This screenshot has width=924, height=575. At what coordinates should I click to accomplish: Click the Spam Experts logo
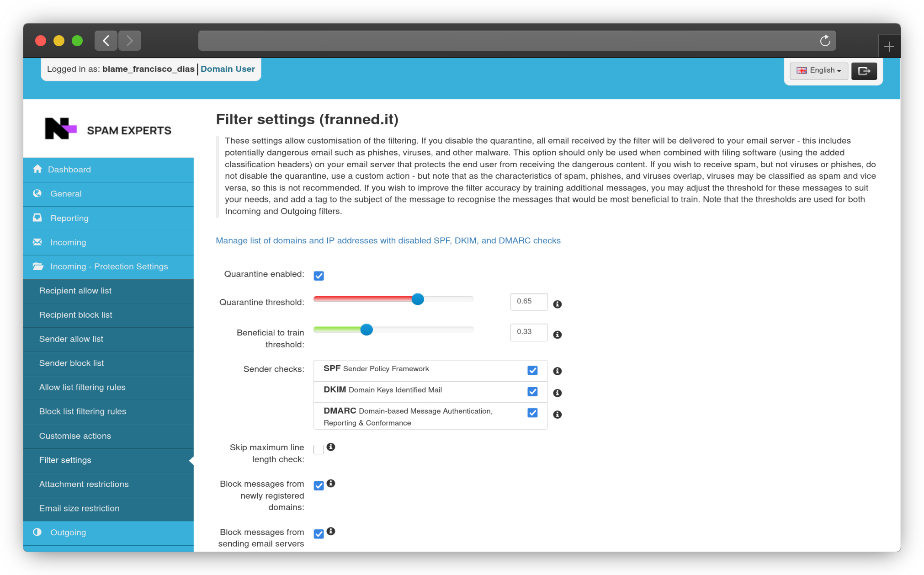pyautogui.click(x=108, y=129)
